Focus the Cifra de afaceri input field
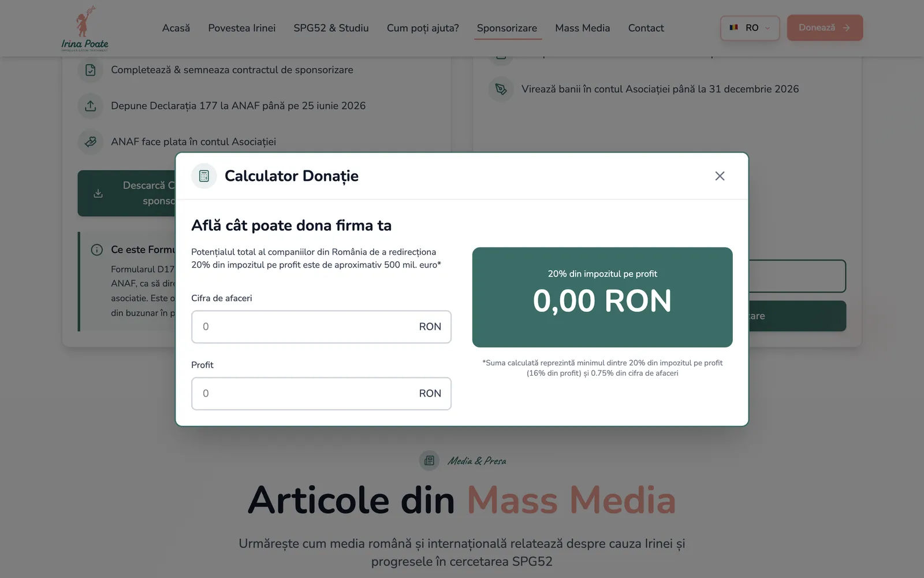 tap(321, 327)
